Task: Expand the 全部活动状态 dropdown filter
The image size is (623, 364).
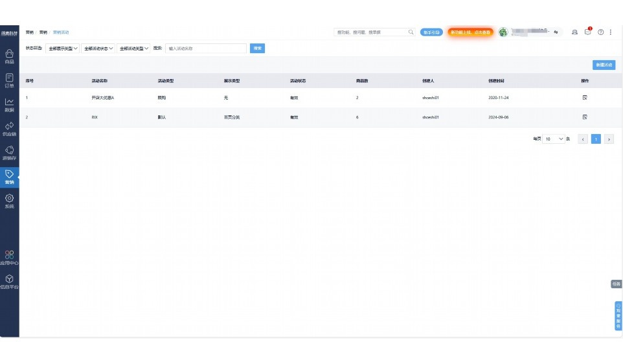Action: 98,49
